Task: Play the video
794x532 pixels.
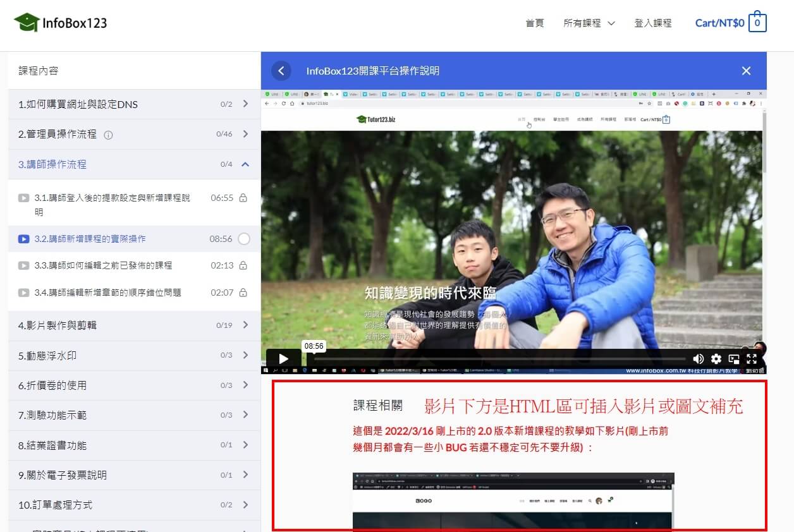Action: [x=283, y=359]
